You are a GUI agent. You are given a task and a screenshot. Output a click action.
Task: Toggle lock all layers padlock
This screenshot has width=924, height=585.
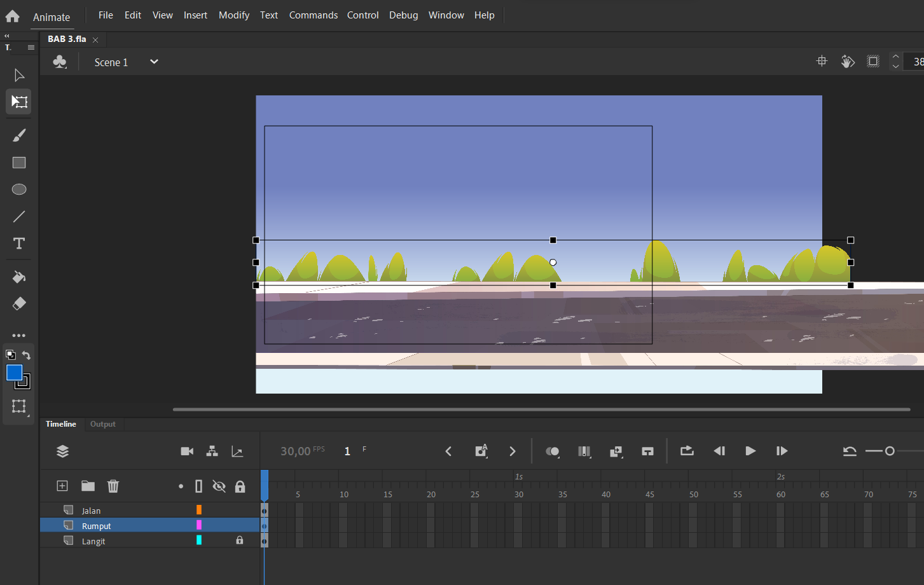240,486
